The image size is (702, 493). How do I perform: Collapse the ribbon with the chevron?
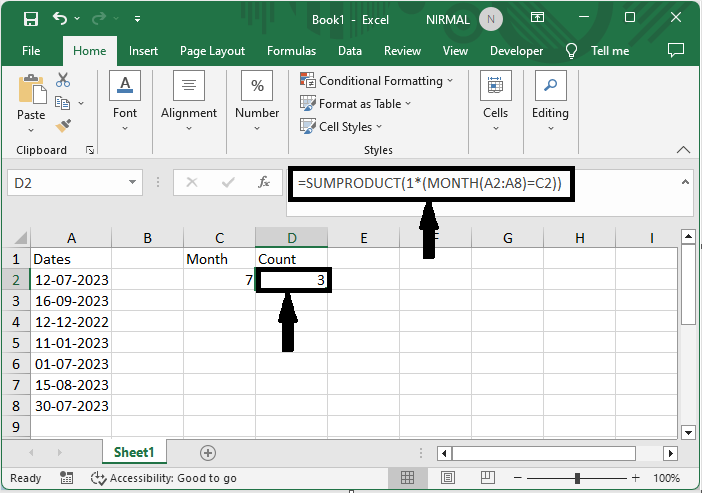[683, 150]
